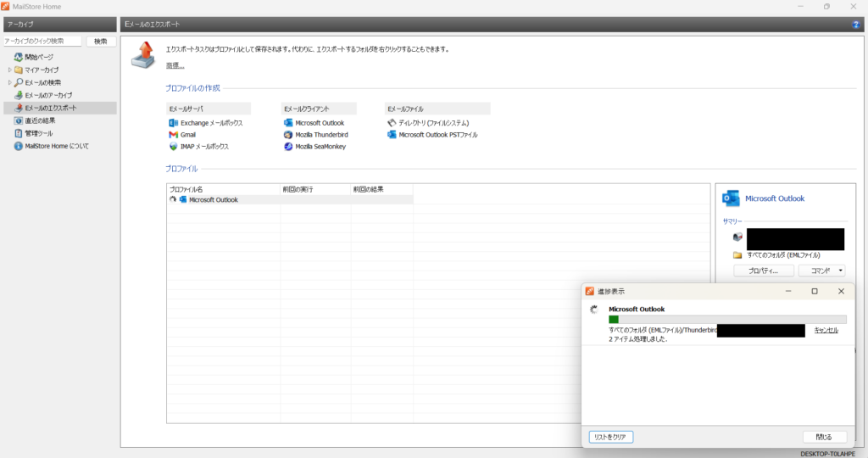The image size is (868, 458).
Task: Maximize the 進捗表示 window
Action: pyautogui.click(x=815, y=291)
